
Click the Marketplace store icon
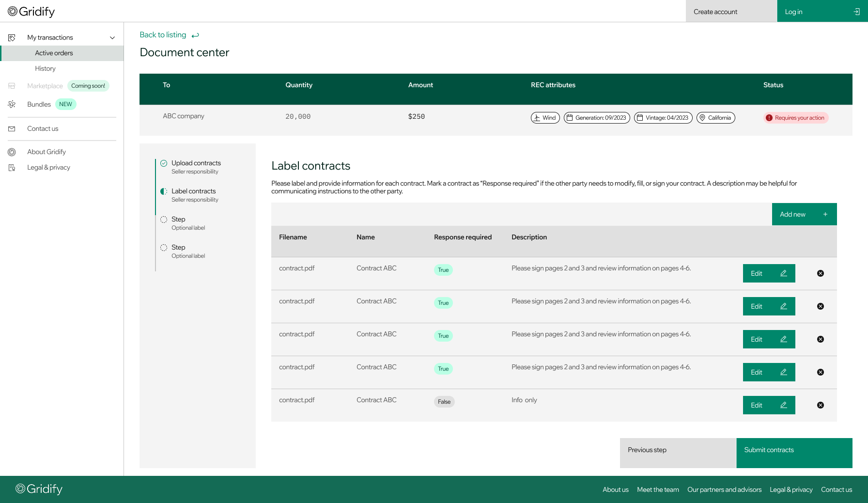(12, 86)
